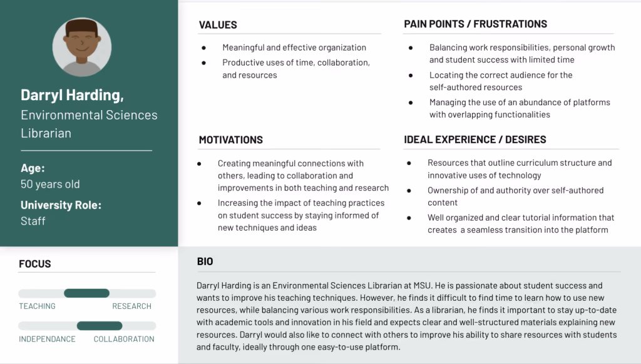Viewport: 641px width, 364px height.
Task: Click the '50 years old' age value
Action: click(x=50, y=185)
